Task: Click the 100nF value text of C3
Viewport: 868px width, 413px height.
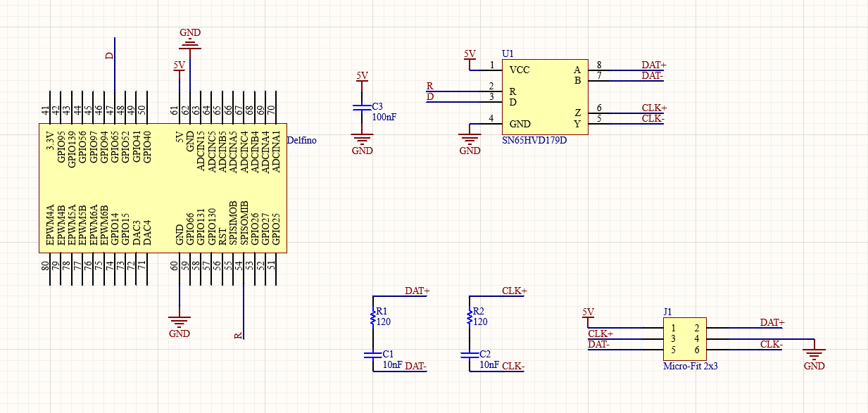Action: [384, 117]
